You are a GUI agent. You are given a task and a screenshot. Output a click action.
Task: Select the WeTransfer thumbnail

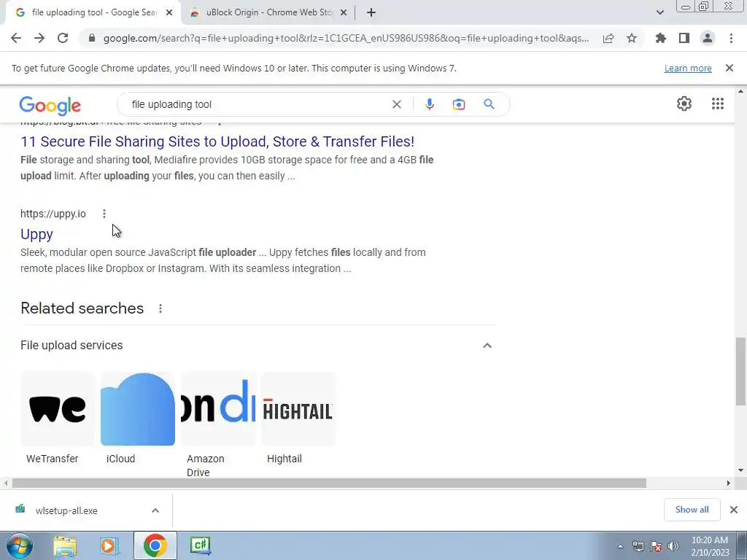click(57, 408)
